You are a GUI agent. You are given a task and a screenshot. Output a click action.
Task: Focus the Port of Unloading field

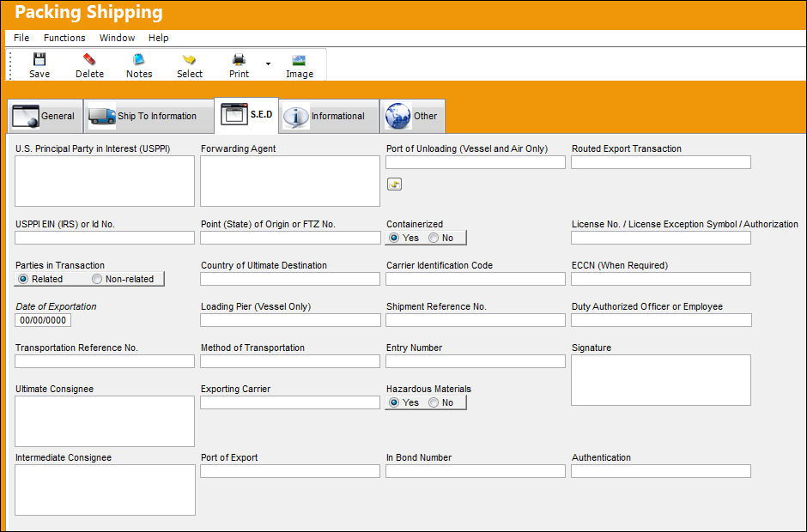tap(476, 162)
